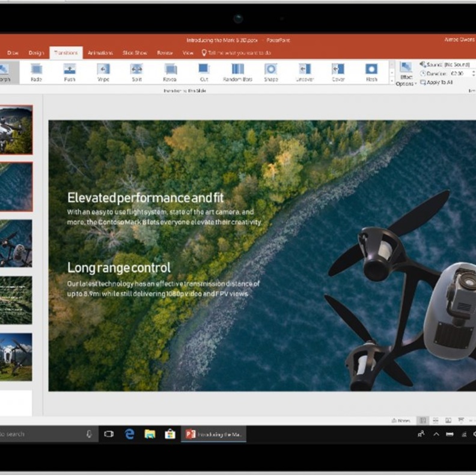Switch to the Design tab
Viewport: 476px width, 476px height.
pos(37,53)
